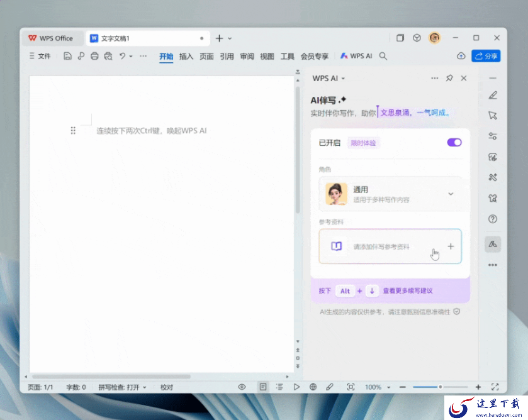Click the help question mark in sidebar
Screen dimensions: 528x420
point(493,219)
